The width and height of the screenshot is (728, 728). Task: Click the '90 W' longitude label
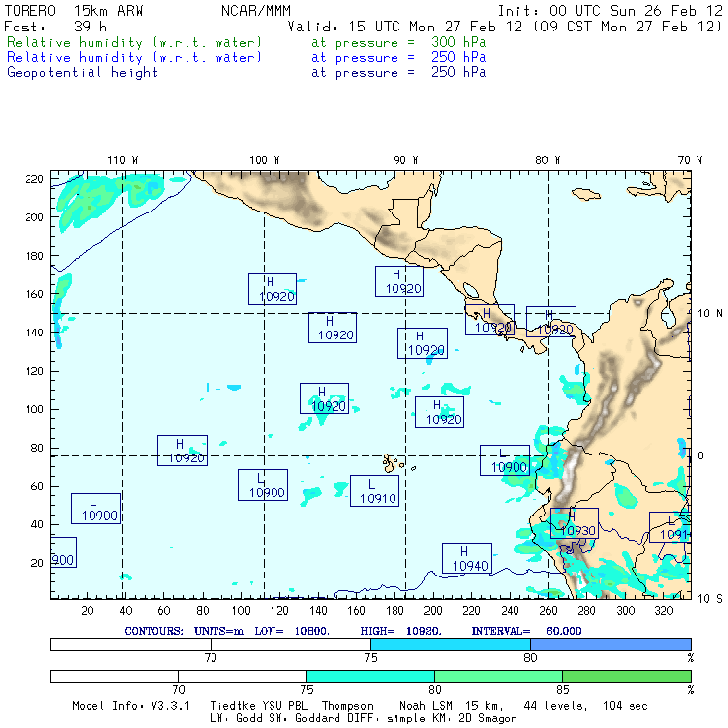406,160
